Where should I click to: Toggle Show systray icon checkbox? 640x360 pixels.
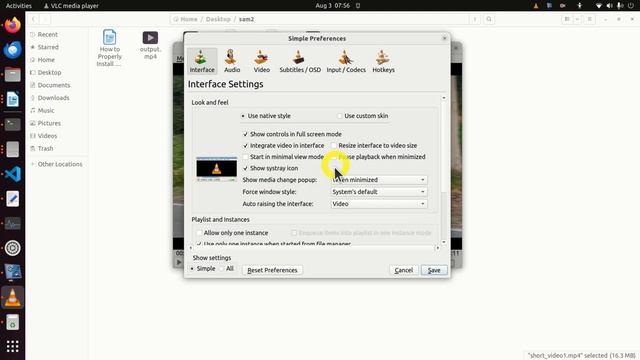tap(271, 168)
